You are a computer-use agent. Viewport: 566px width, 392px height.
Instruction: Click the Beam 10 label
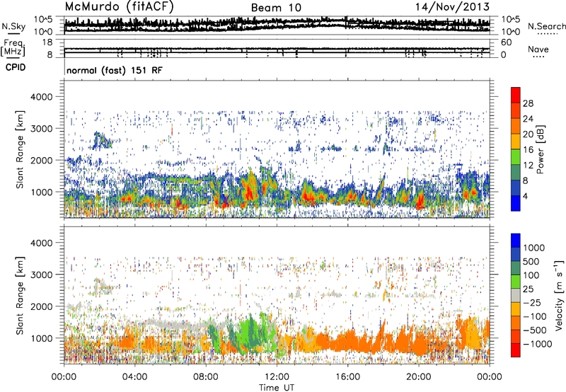point(276,8)
